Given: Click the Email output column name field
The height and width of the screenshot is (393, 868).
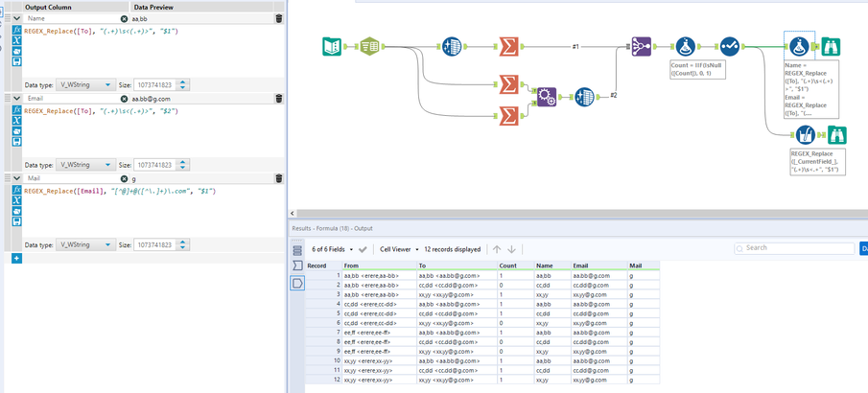Looking at the screenshot, I should click(x=72, y=99).
